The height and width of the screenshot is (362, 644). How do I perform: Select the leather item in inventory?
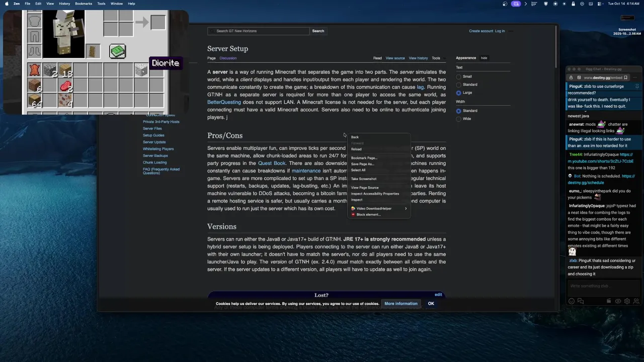click(x=34, y=70)
